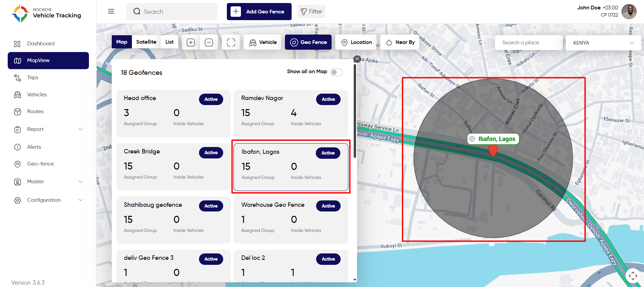Select the Near By map filter
The height and width of the screenshot is (287, 644).
click(400, 42)
